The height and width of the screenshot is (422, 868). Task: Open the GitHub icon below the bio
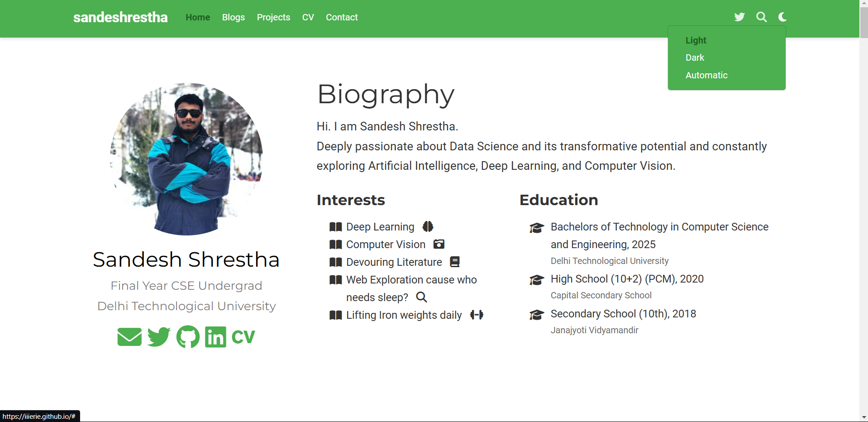point(187,337)
